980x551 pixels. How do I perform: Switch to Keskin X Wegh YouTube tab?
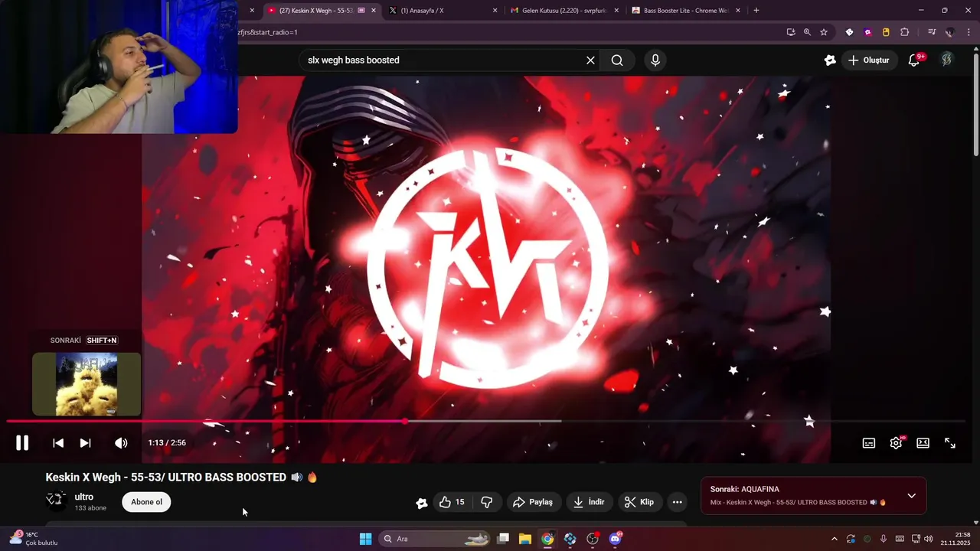coord(315,11)
